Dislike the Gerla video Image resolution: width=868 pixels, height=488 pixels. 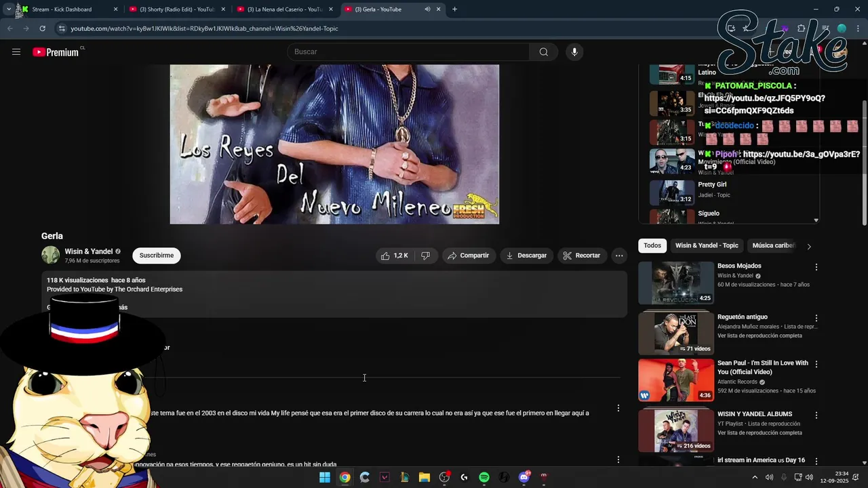point(426,256)
